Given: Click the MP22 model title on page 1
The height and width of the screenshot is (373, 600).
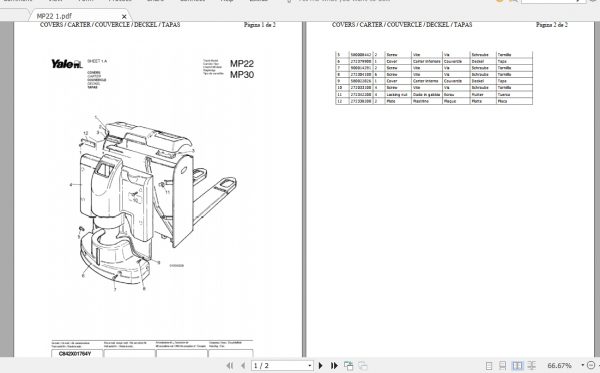Looking at the screenshot, I should [242, 64].
